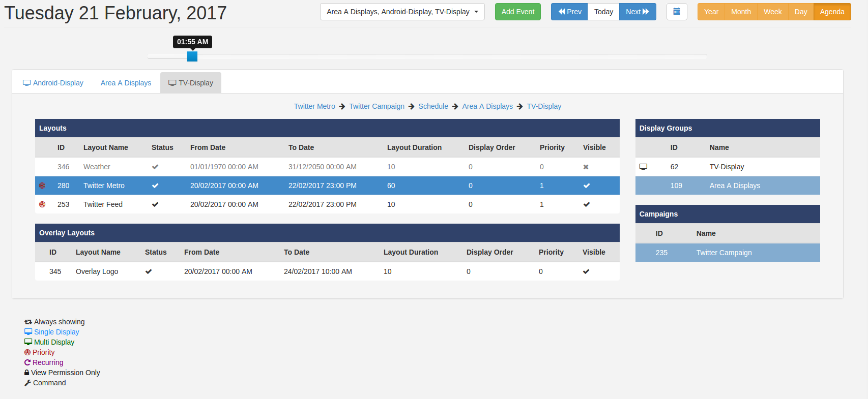Open the display selection dropdown
Screen dimensions: 868x399
[x=402, y=12]
